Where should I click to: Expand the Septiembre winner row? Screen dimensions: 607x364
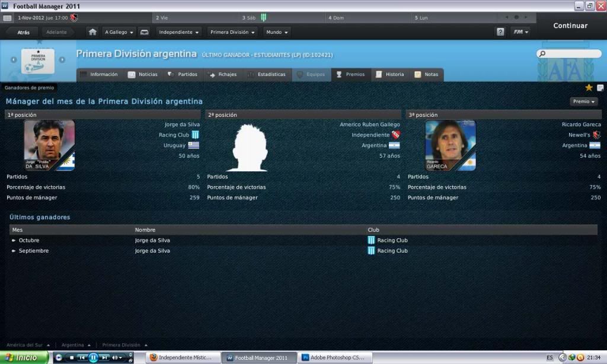click(x=14, y=251)
